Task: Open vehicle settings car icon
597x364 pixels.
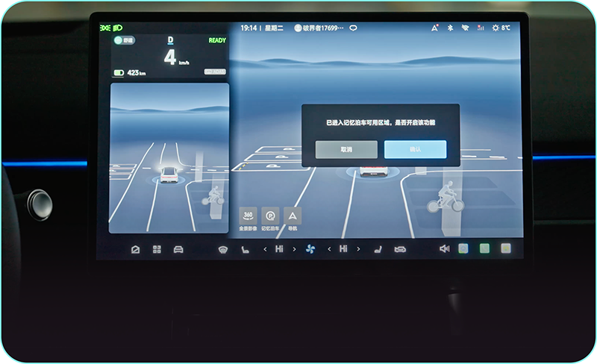Action: click(x=178, y=249)
